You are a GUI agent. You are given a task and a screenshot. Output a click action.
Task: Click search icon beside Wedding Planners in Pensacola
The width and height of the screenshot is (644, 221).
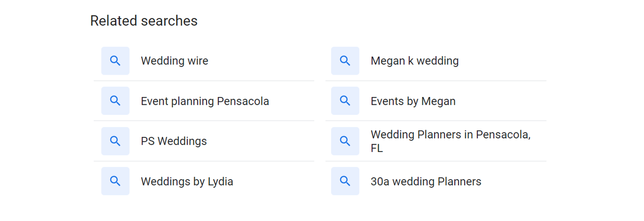345,141
